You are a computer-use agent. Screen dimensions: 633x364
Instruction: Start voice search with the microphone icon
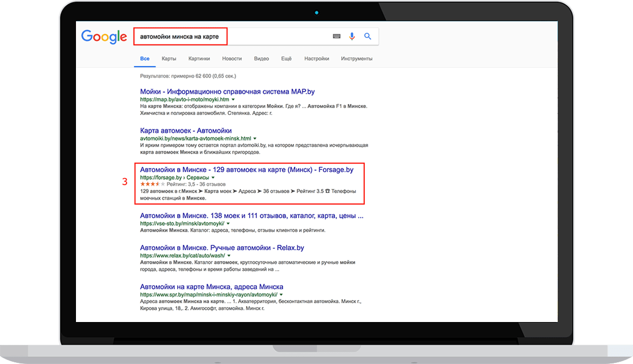(x=352, y=36)
